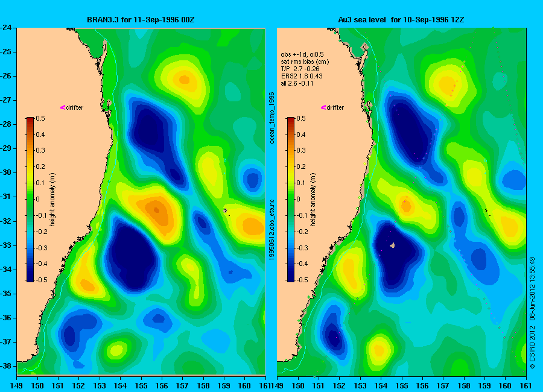543x392 pixels.
Task: Click the 0 tick on left colorbar
Action: (x=38, y=199)
